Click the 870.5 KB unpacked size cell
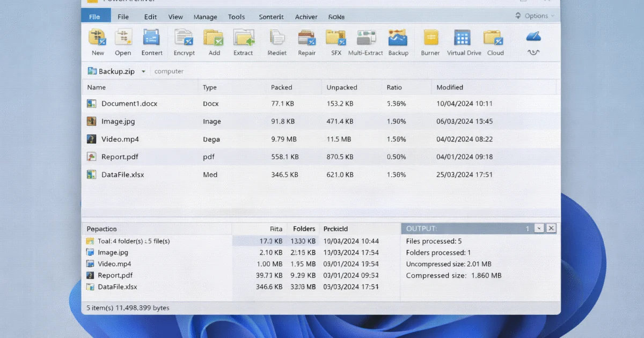Image resolution: width=644 pixels, height=338 pixels. click(340, 157)
